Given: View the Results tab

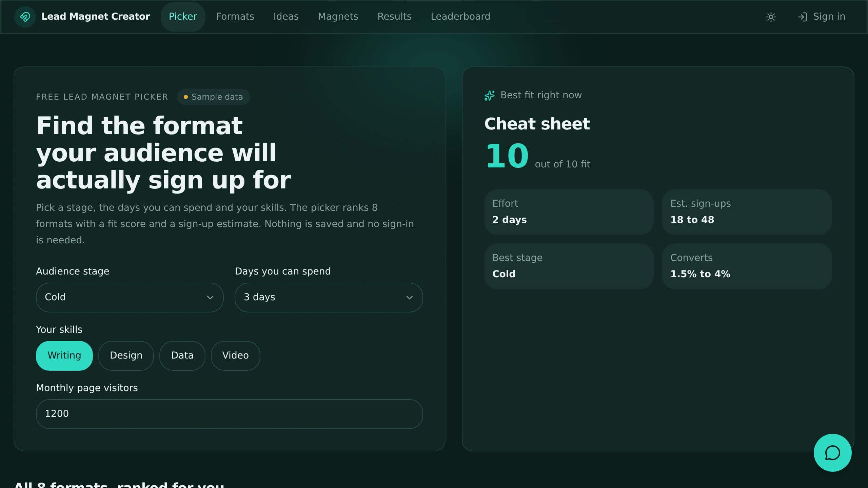Looking at the screenshot, I should (394, 17).
